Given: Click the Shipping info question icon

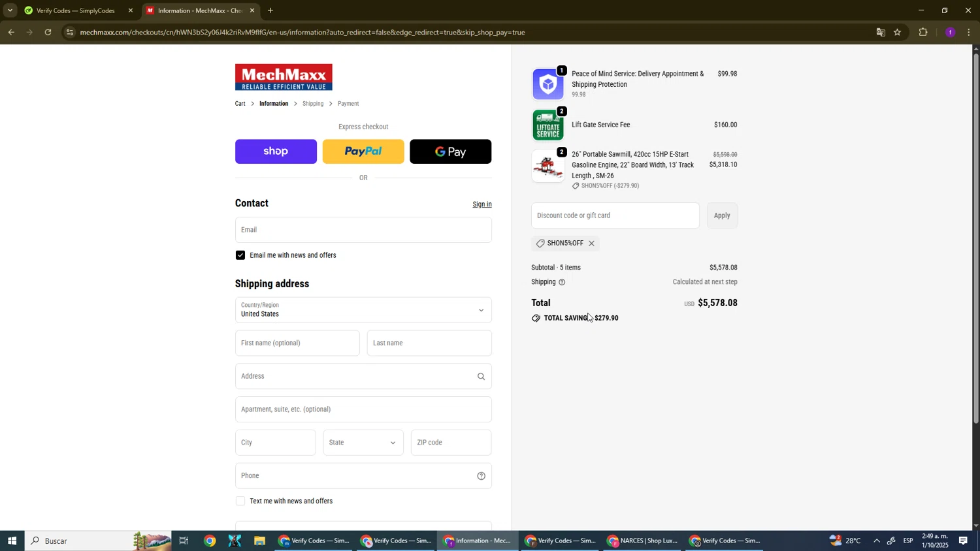Looking at the screenshot, I should (562, 283).
